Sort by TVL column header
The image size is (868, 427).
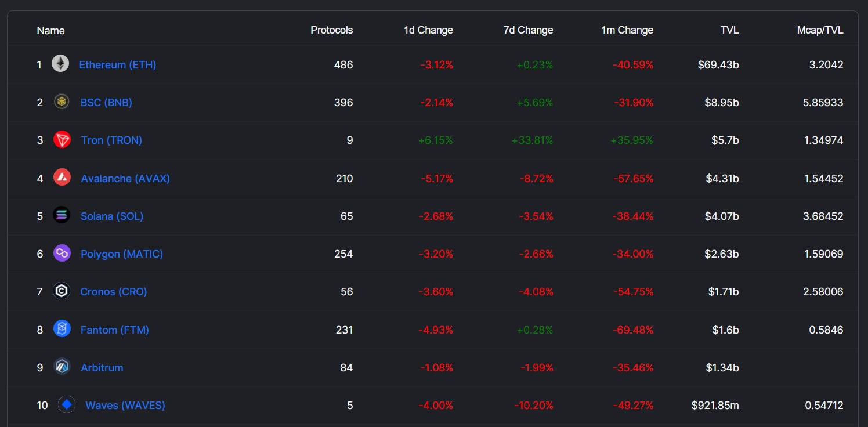729,30
